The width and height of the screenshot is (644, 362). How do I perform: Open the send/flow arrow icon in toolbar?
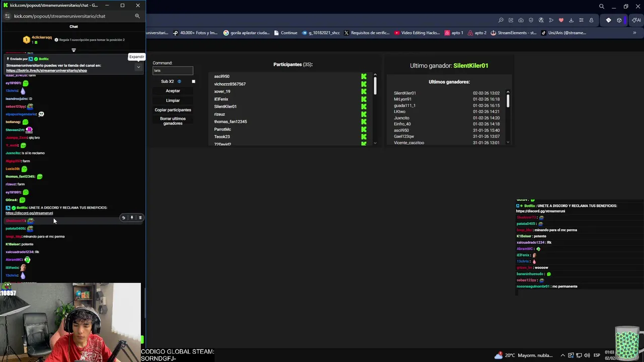click(x=551, y=20)
